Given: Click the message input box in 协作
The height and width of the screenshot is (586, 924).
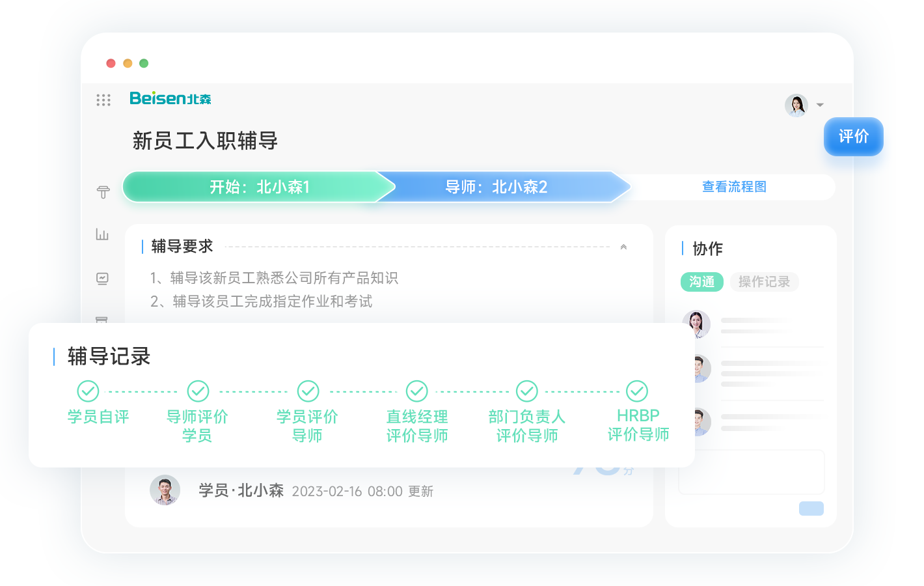Looking at the screenshot, I should pyautogui.click(x=751, y=472).
